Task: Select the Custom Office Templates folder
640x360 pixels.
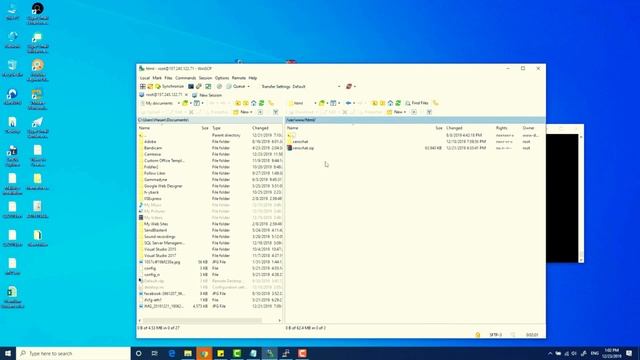Action: pos(164,161)
